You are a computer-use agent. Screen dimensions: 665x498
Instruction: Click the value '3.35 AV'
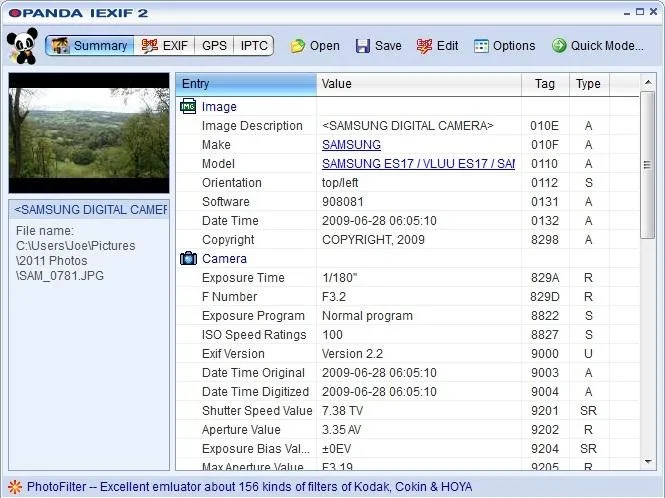(x=341, y=429)
